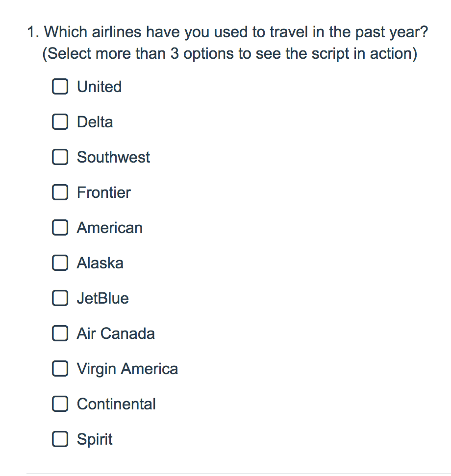Check the United checkbox

(60, 87)
